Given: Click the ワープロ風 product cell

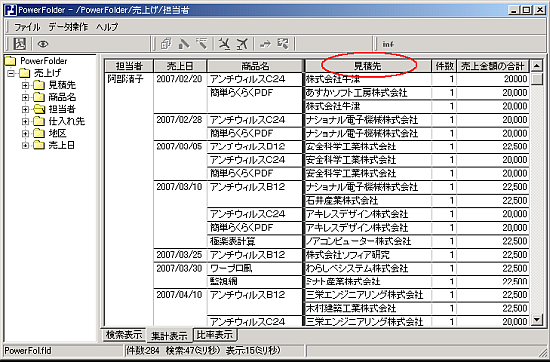Looking at the screenshot, I should (x=255, y=268).
